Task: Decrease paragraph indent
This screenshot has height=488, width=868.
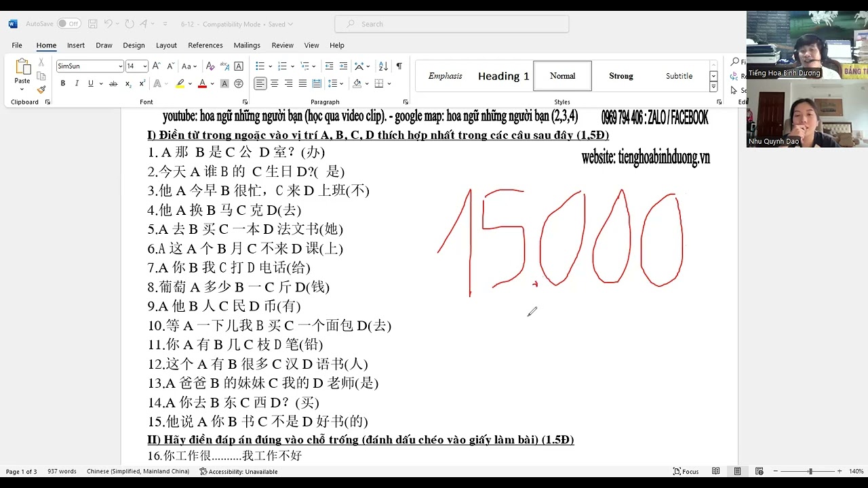Action: click(x=329, y=66)
